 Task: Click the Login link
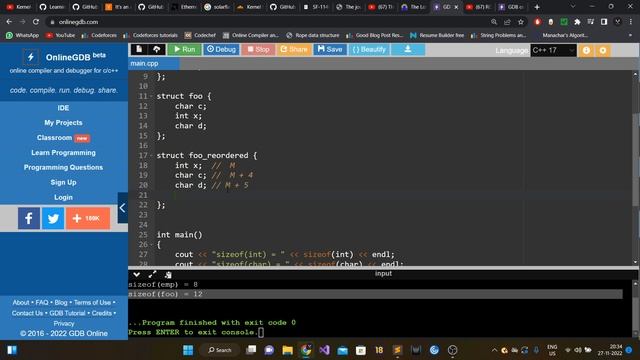coord(63,197)
